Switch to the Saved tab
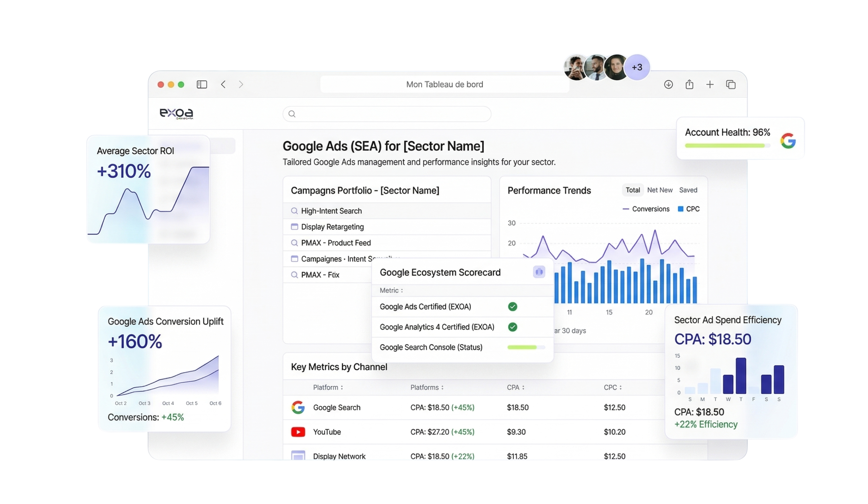The width and height of the screenshot is (868, 504). 688,190
